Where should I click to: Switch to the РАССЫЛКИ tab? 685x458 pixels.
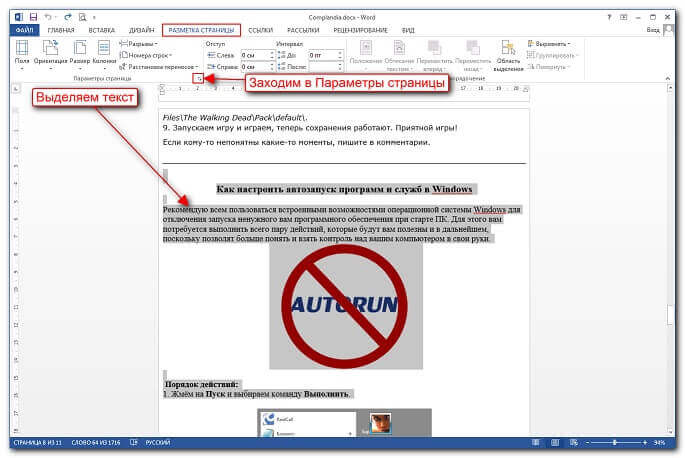tap(303, 30)
